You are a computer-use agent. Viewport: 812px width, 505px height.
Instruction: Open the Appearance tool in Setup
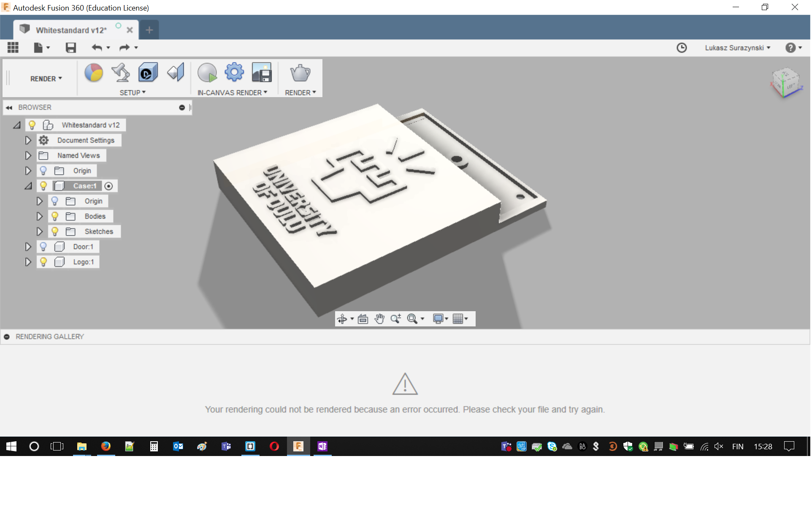coord(94,73)
